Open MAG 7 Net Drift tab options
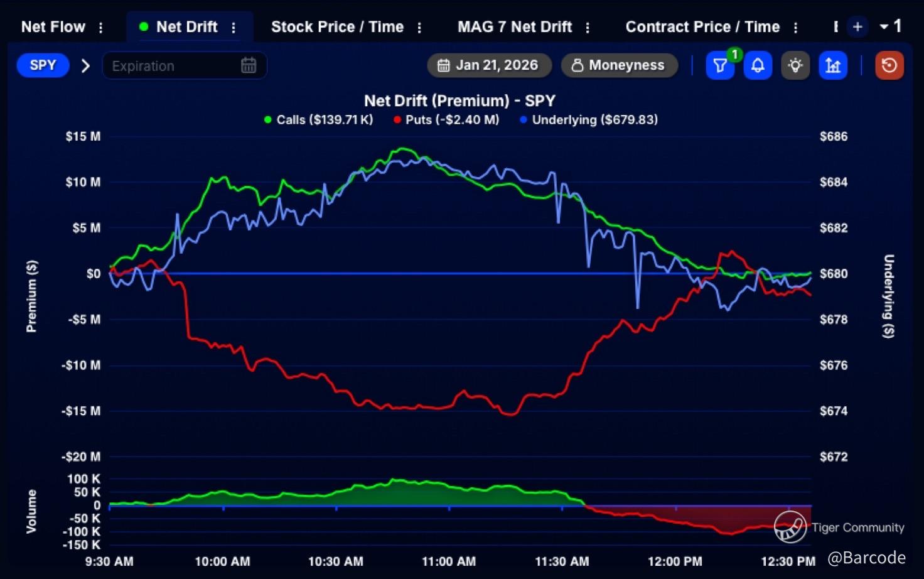Viewport: 924px width, 579px height. tap(588, 28)
